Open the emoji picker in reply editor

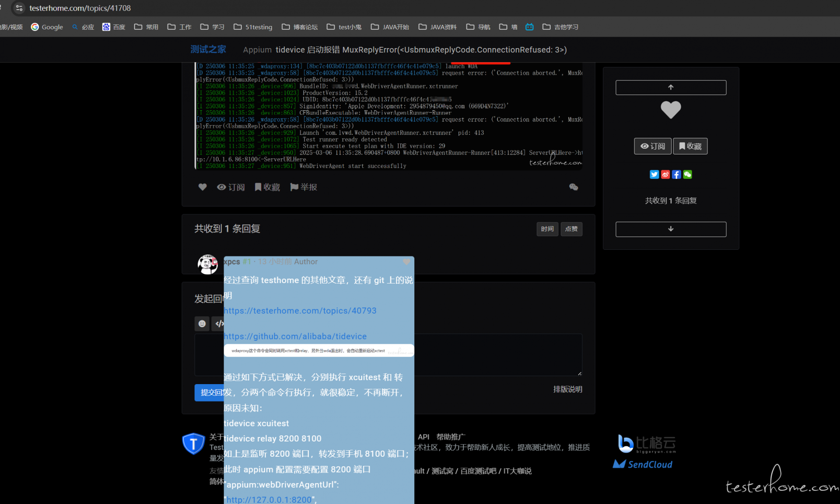tap(202, 324)
